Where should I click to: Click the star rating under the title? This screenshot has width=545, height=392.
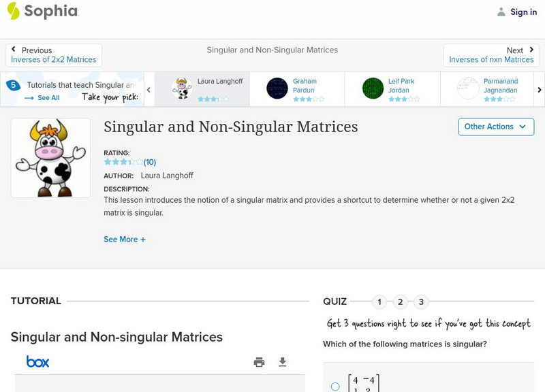click(x=123, y=163)
